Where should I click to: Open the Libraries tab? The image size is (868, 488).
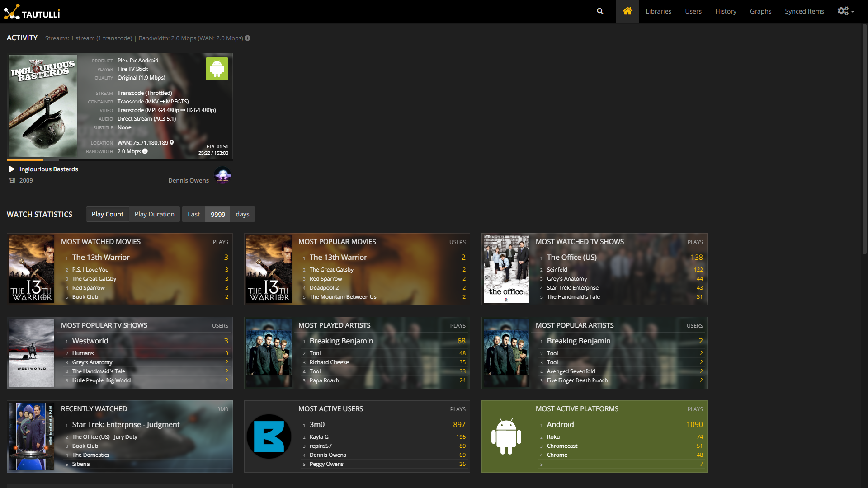click(x=658, y=11)
